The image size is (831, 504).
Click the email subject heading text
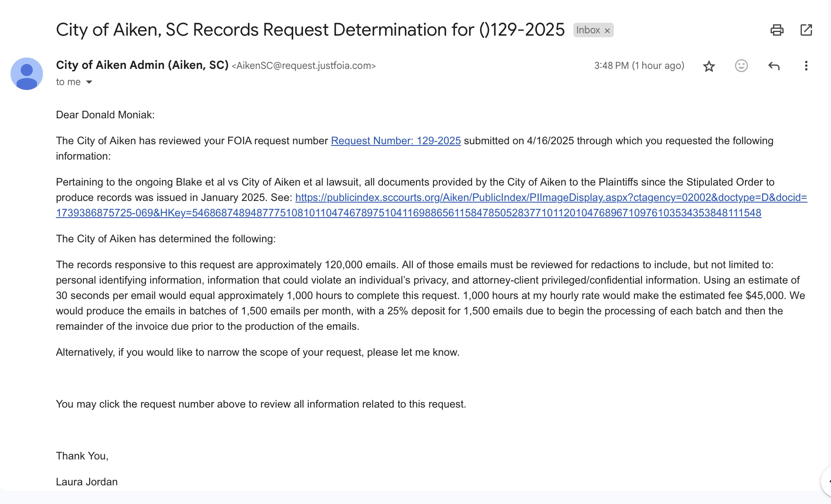[x=310, y=30]
